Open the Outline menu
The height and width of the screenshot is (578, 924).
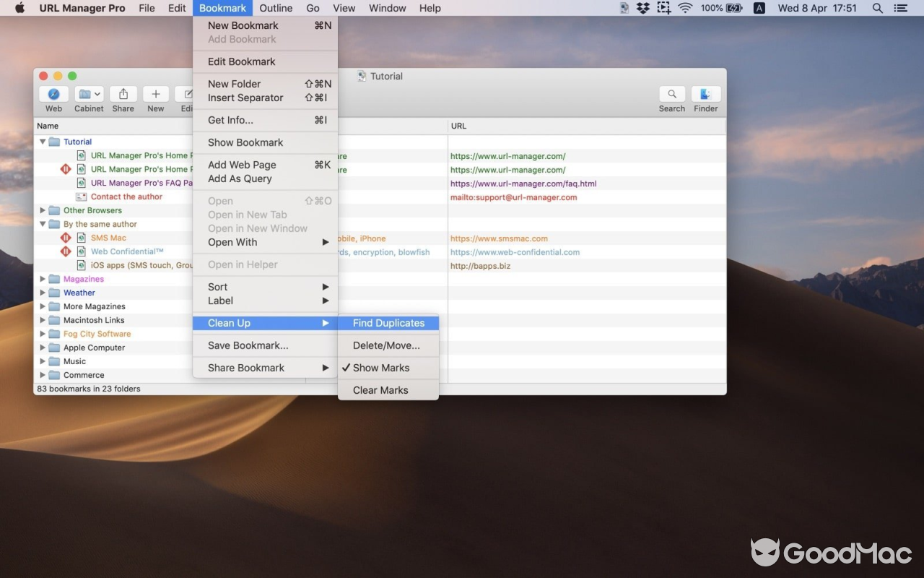click(276, 8)
